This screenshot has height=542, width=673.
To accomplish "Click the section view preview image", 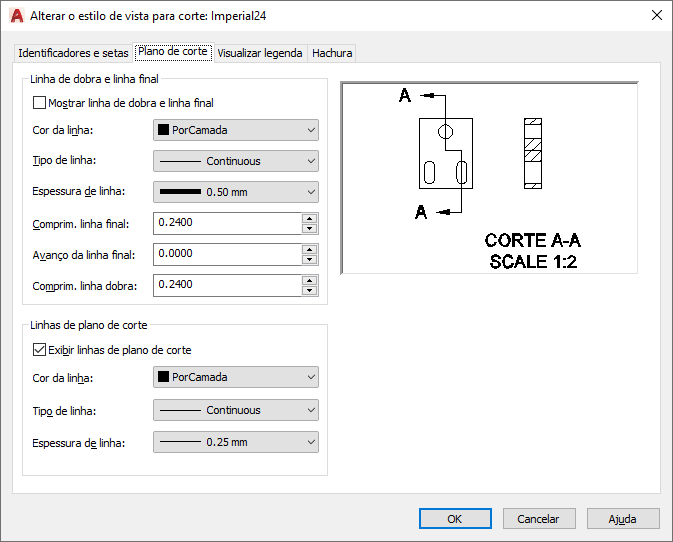I will [x=489, y=177].
